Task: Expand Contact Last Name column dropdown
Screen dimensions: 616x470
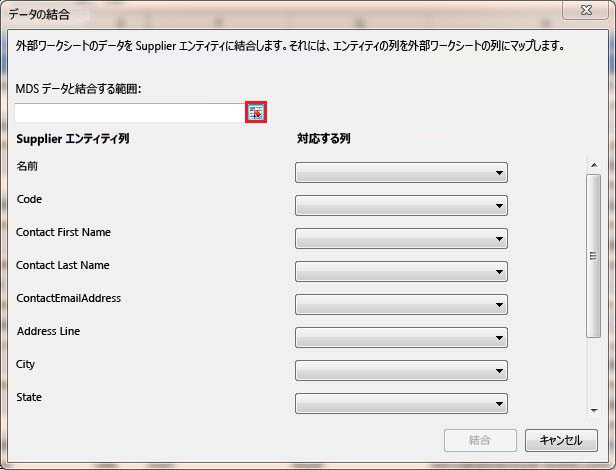Action: [401, 272]
